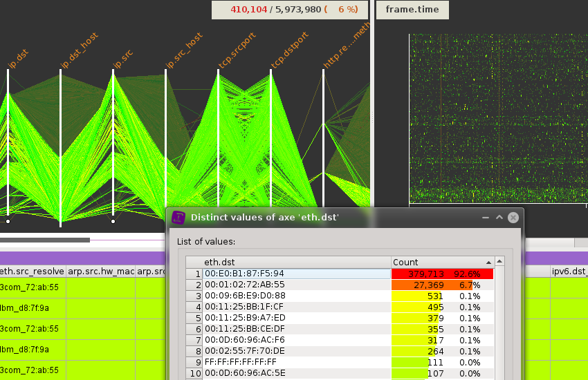Click the orange 6.7% count bar
This screenshot has width=588, height=380.
coord(432,285)
